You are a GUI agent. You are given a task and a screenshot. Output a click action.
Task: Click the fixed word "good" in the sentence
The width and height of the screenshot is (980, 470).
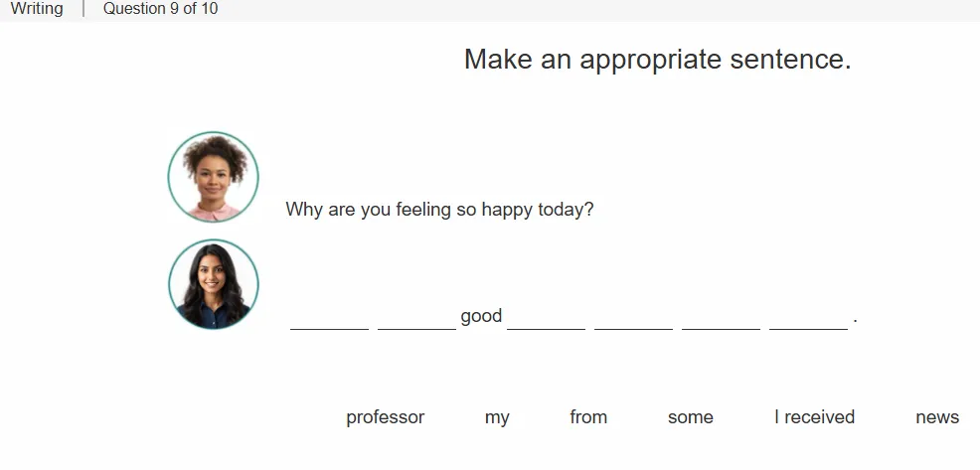(481, 316)
